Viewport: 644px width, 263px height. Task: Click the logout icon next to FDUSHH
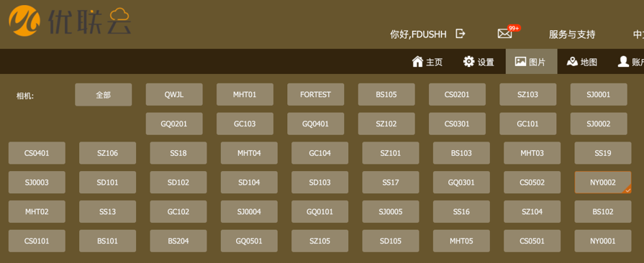click(461, 34)
